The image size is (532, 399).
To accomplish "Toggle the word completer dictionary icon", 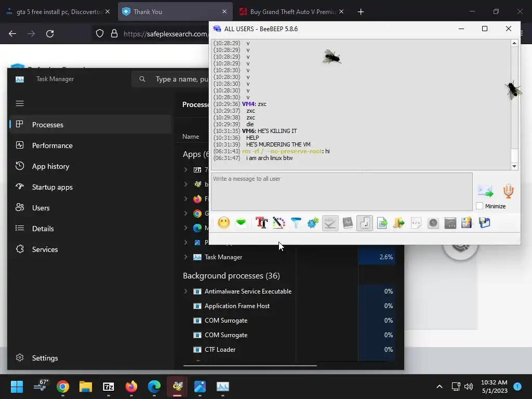I will tap(348, 223).
